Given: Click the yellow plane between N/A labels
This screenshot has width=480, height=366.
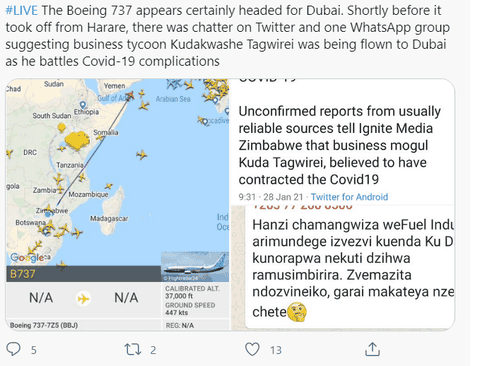Looking at the screenshot, I should [83, 298].
